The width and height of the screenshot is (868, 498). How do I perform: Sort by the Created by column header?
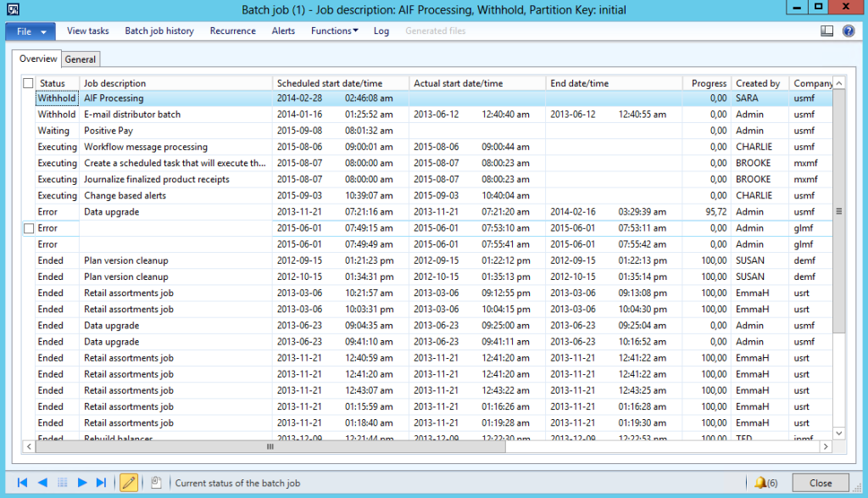(760, 83)
